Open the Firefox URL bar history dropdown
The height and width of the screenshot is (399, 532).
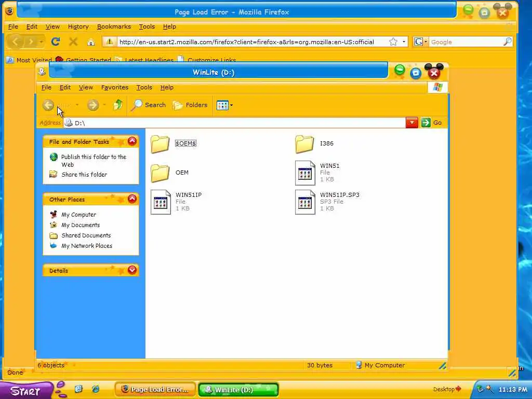(404, 42)
